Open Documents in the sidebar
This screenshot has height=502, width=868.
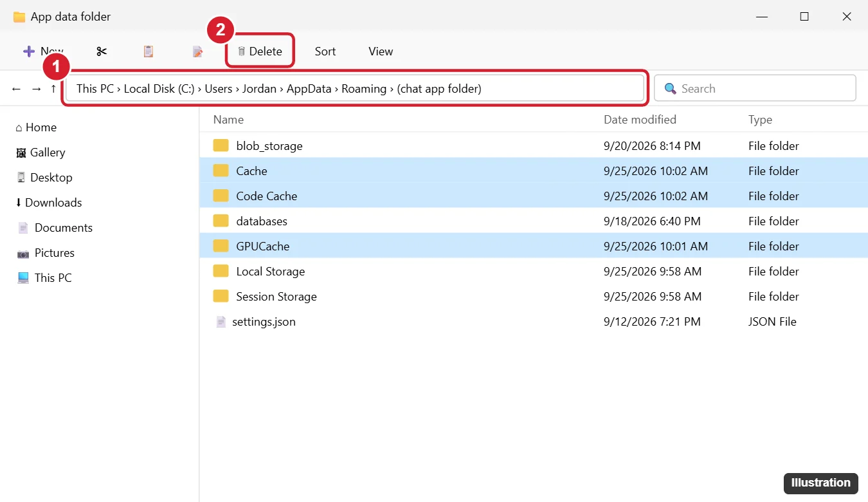[x=55, y=228]
